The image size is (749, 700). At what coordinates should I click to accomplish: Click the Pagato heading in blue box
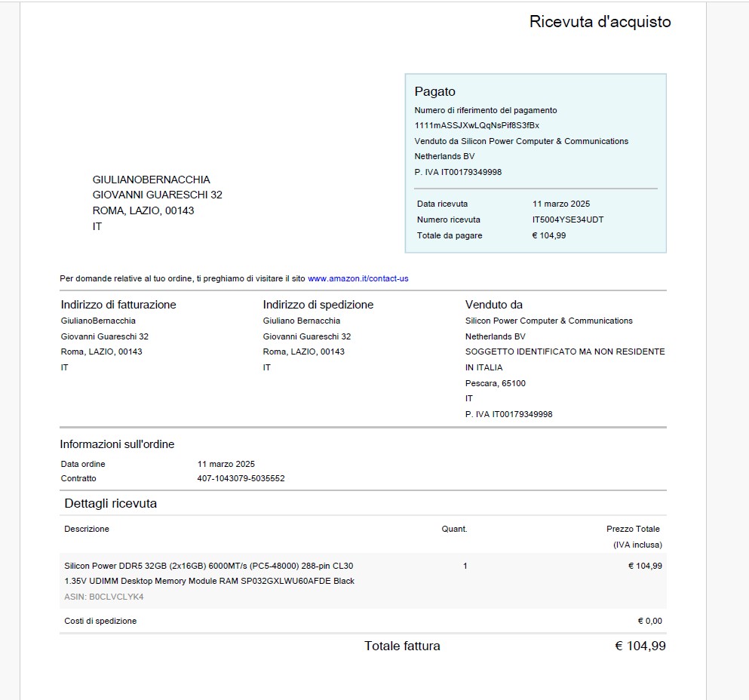click(435, 91)
